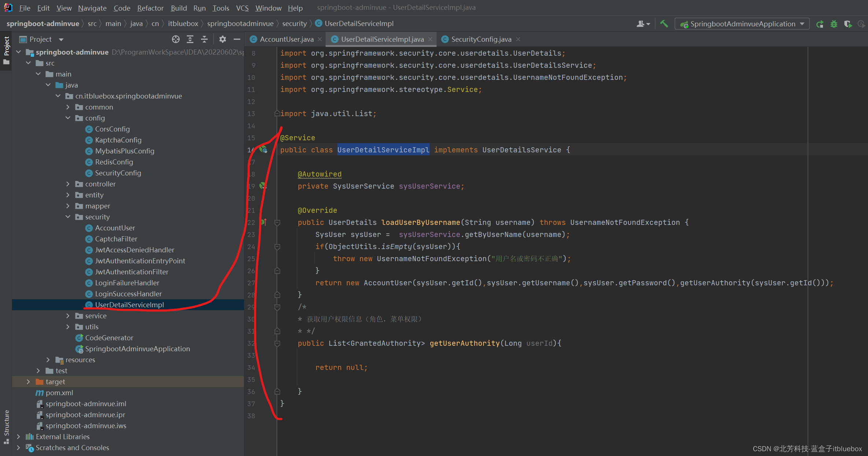Switch to SecurityConfig.java tab
This screenshot has width=868, height=456.
tap(481, 39)
